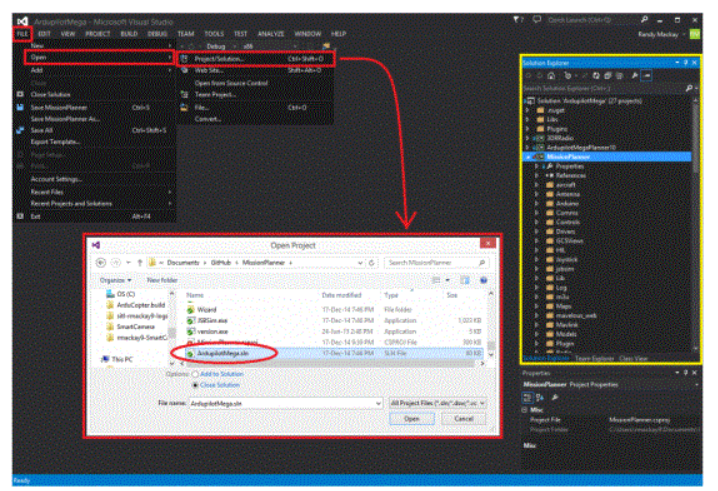718x491 pixels.
Task: Select version.exe in the file list
Action: tap(334, 331)
